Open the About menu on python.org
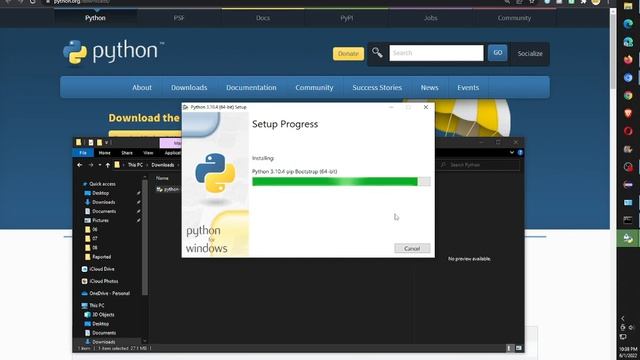 (142, 87)
